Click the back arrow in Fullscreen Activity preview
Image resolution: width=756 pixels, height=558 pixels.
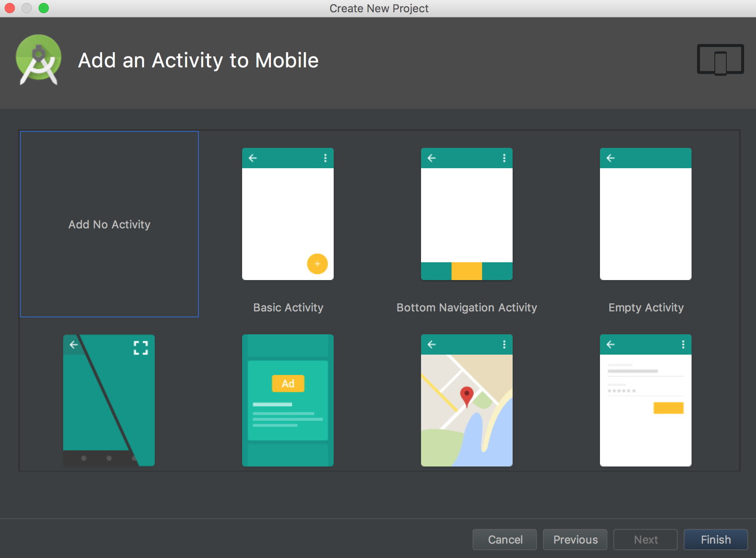74,345
